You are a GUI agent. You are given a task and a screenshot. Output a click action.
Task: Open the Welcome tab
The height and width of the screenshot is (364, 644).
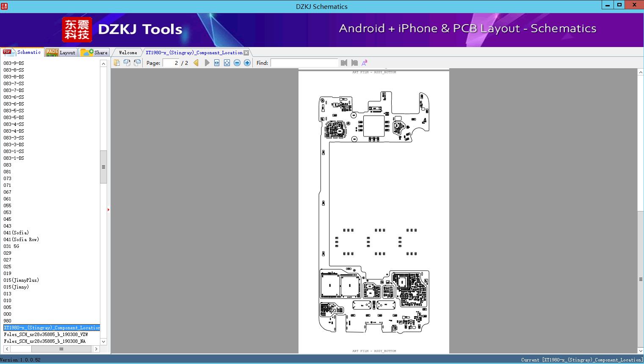click(128, 53)
